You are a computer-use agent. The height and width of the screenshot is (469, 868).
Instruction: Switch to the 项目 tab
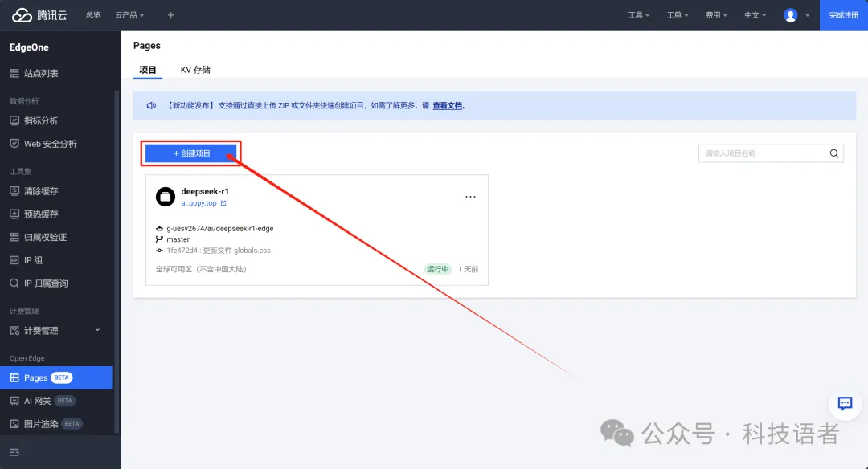pyautogui.click(x=147, y=70)
